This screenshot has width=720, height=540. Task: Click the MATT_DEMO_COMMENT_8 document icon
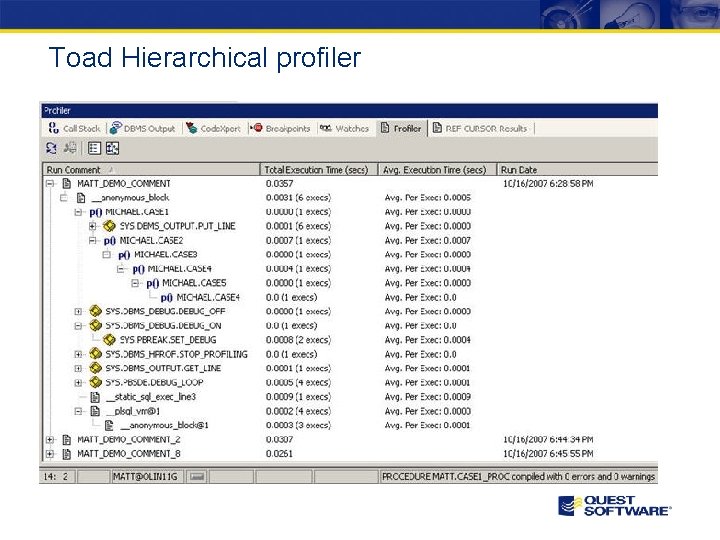click(x=67, y=454)
